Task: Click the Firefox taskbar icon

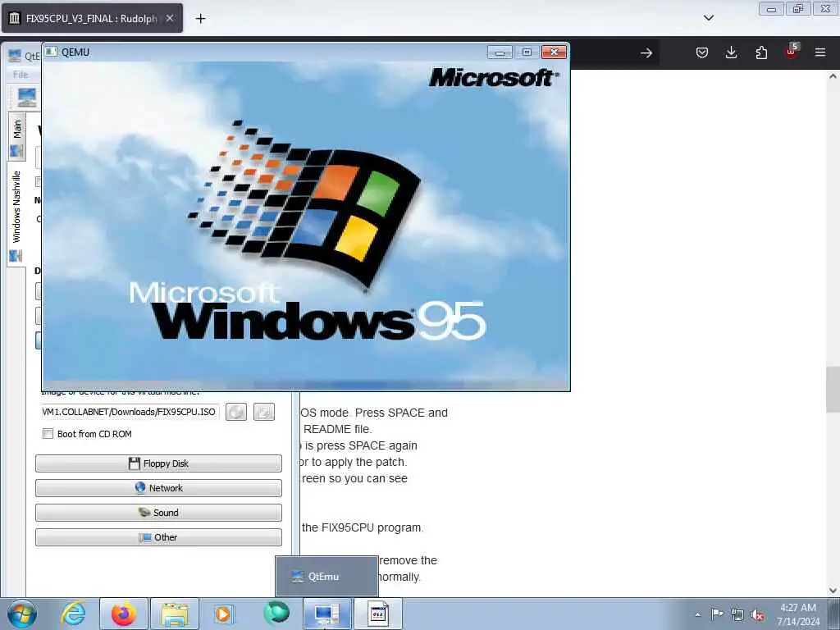Action: click(x=124, y=614)
